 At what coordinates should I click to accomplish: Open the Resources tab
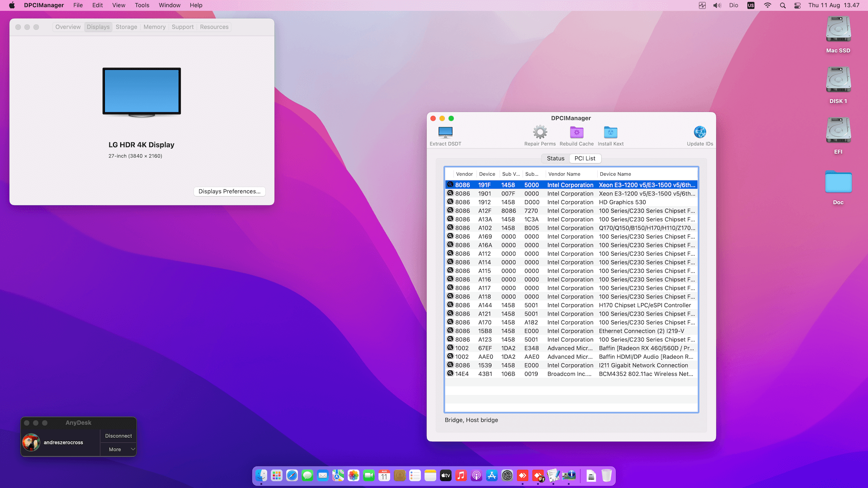(x=214, y=27)
